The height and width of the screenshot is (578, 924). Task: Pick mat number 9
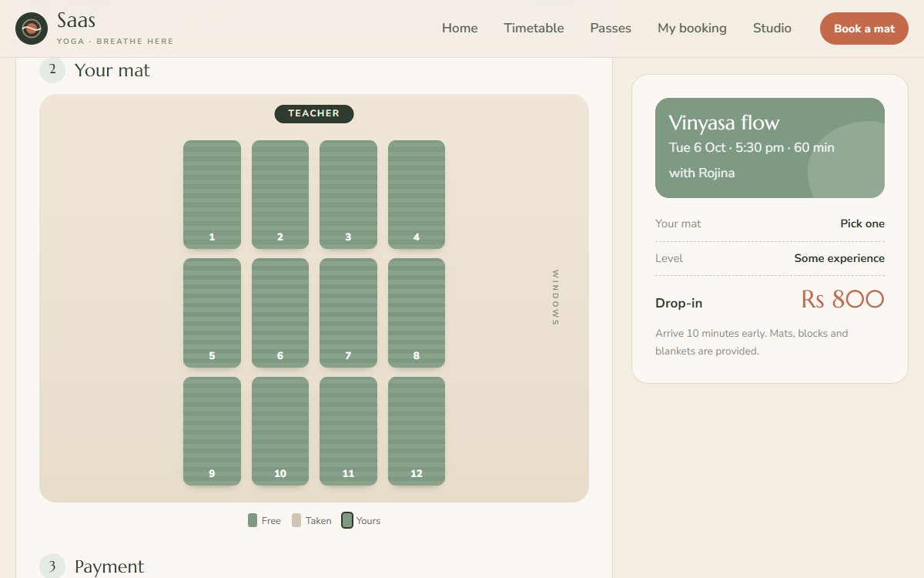pos(212,431)
